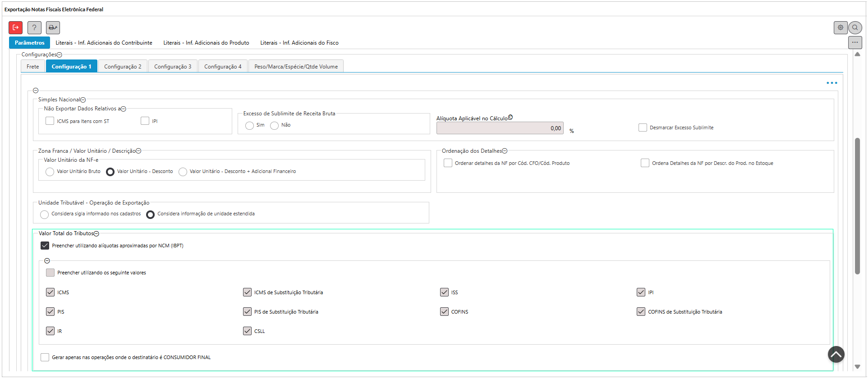The width and height of the screenshot is (868, 378).
Task: Open the Frete tab
Action: (x=33, y=66)
